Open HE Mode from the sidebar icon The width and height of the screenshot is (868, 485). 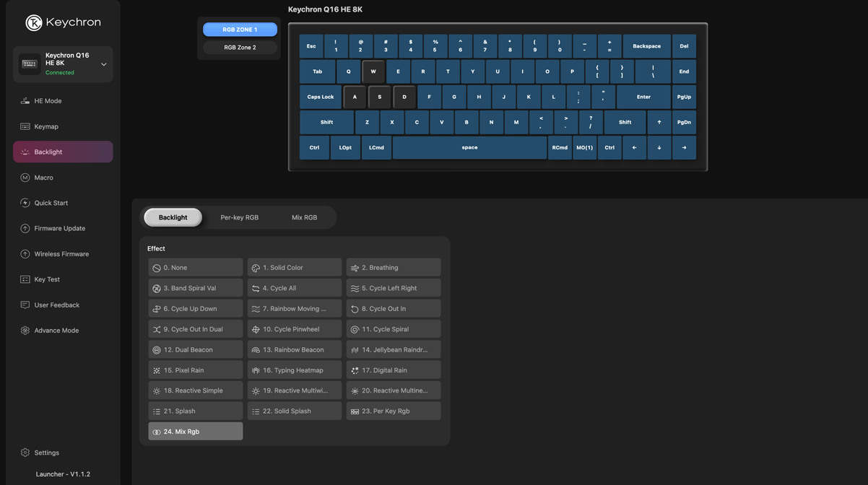pyautogui.click(x=25, y=101)
